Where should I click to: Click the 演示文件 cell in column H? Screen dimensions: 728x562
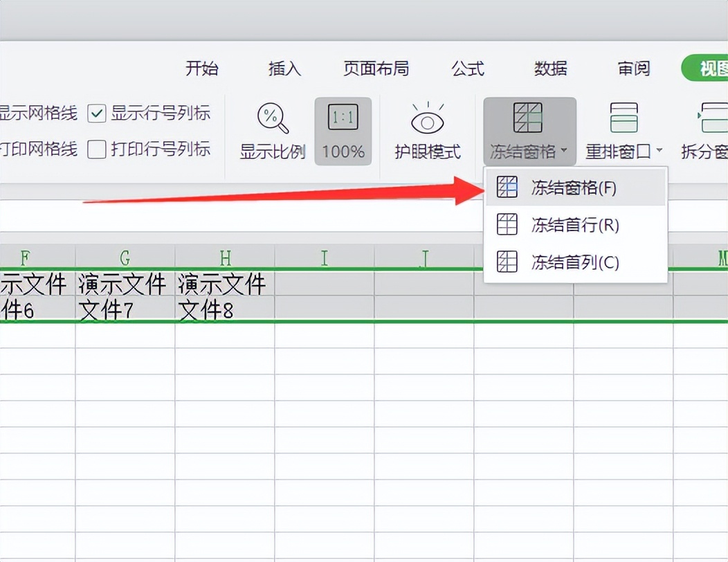(225, 284)
